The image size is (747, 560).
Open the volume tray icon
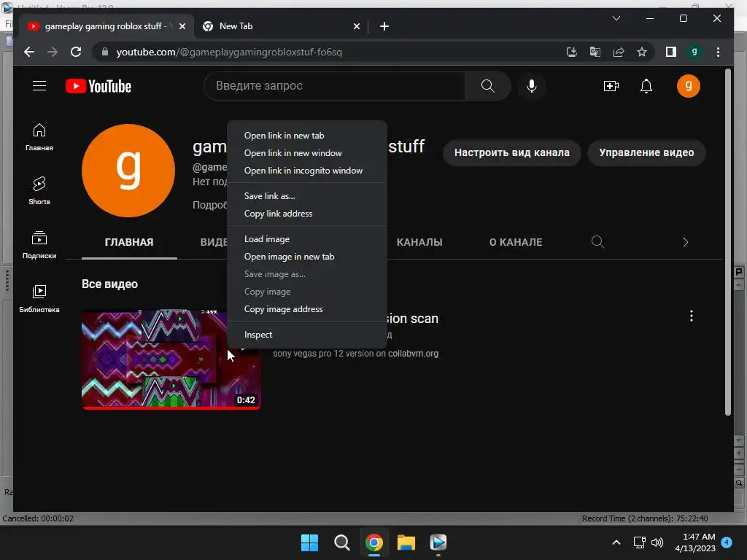coord(657,542)
